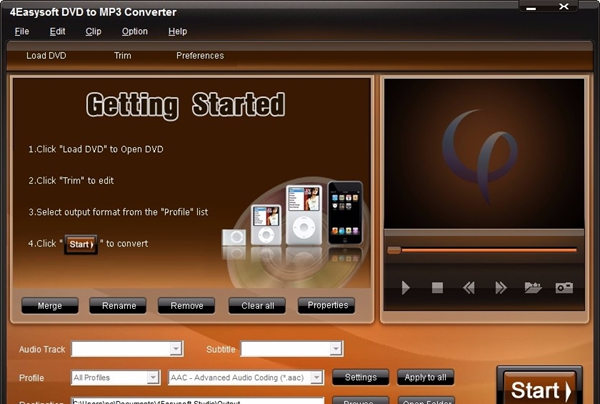
Task: Click the Getting Started heading
Action: click(186, 104)
